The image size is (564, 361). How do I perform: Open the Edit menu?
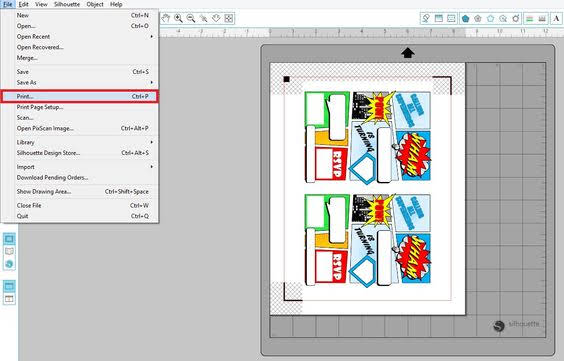coord(23,4)
